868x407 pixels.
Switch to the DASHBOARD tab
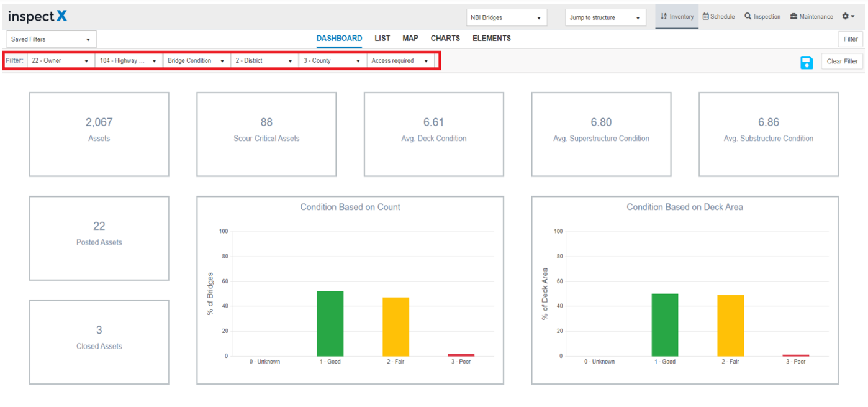point(339,39)
